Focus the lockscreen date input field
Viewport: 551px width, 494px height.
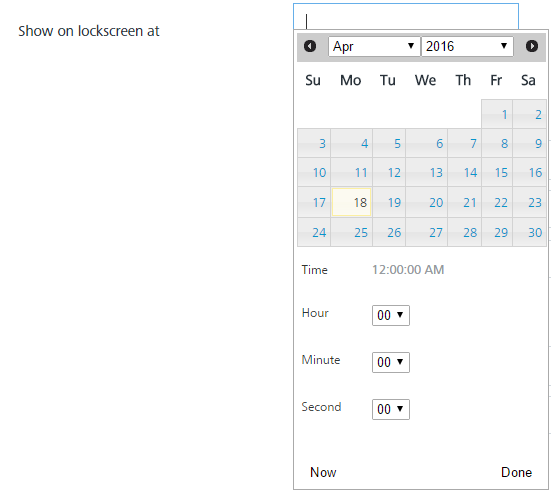coord(406,17)
